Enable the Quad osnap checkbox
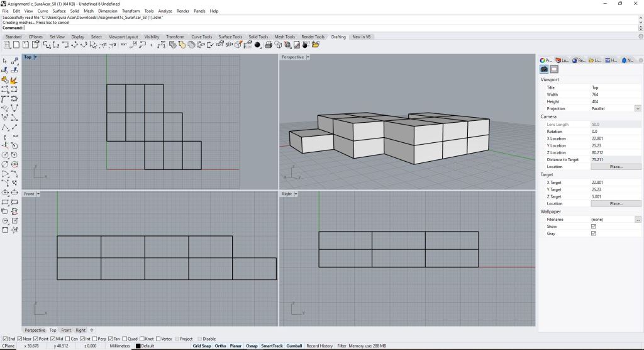This screenshot has width=644, height=350. tap(125, 339)
